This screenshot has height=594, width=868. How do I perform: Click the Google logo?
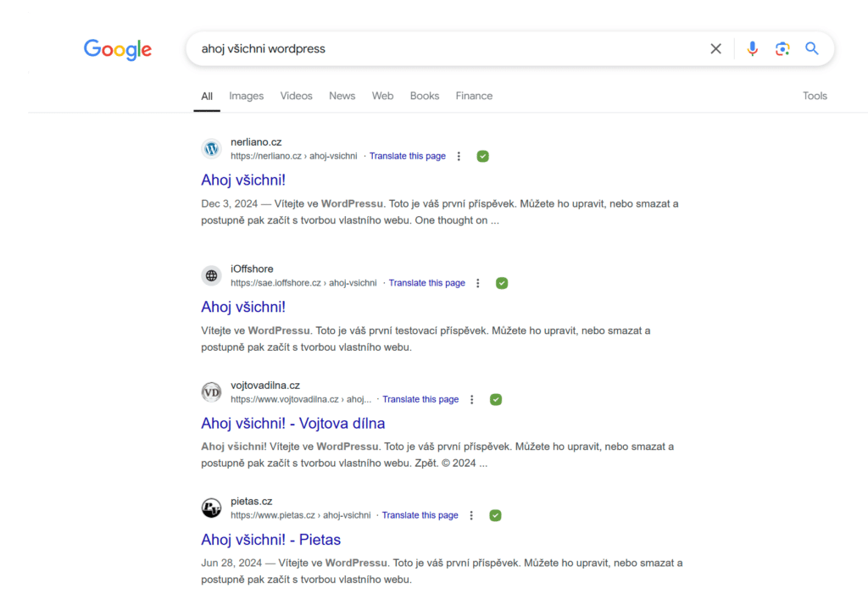coord(117,49)
